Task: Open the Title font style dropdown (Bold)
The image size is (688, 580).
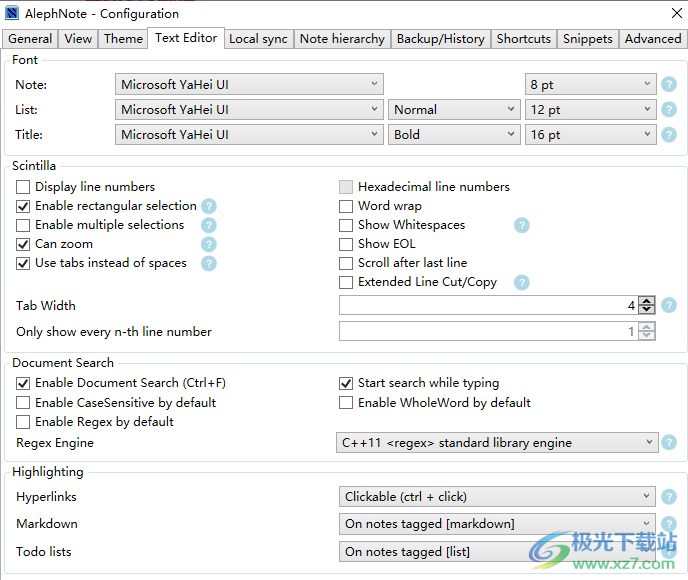Action: tap(454, 135)
